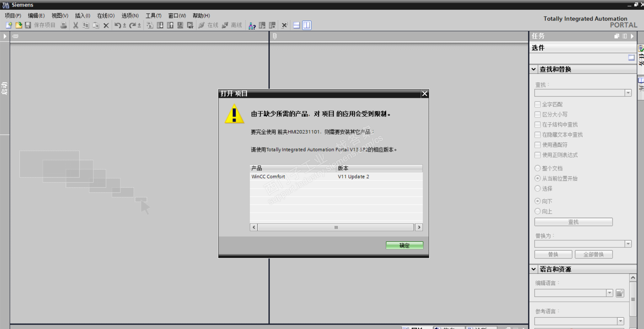Click the 插入(I) menu

[83, 16]
